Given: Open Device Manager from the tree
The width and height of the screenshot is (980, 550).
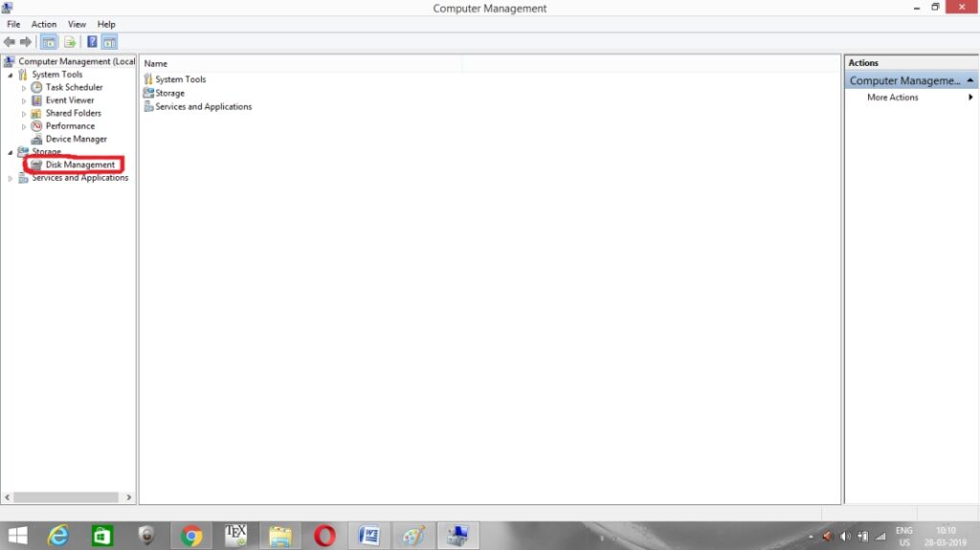Looking at the screenshot, I should tap(76, 139).
